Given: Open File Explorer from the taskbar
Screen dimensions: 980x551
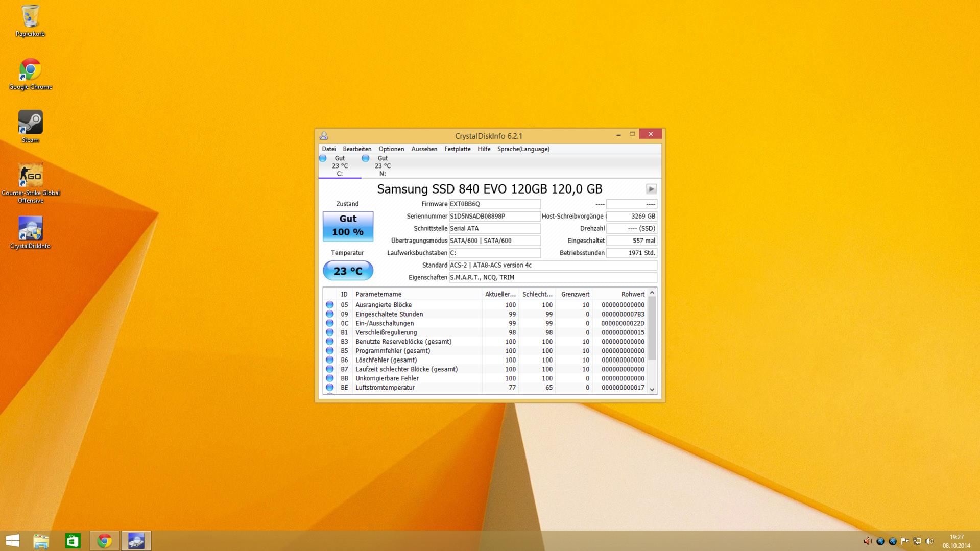Looking at the screenshot, I should pos(41,541).
